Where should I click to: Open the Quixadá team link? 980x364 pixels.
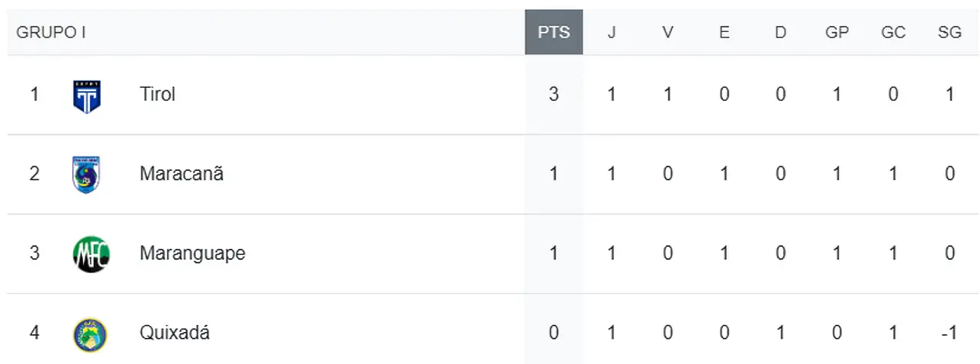(x=175, y=333)
